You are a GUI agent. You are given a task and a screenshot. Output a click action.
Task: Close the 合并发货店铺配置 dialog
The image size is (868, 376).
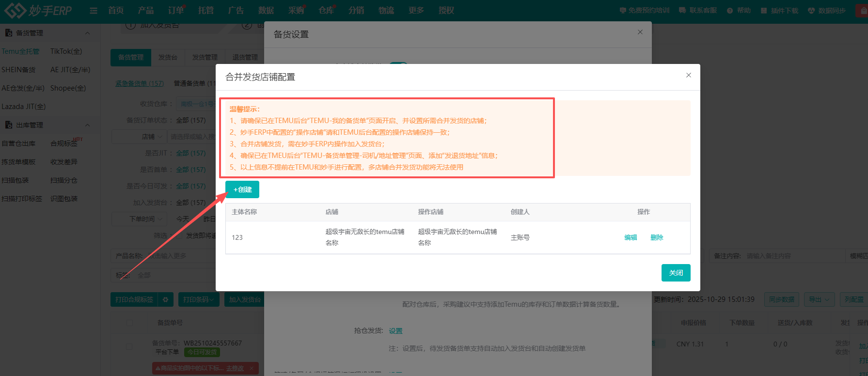click(x=689, y=75)
